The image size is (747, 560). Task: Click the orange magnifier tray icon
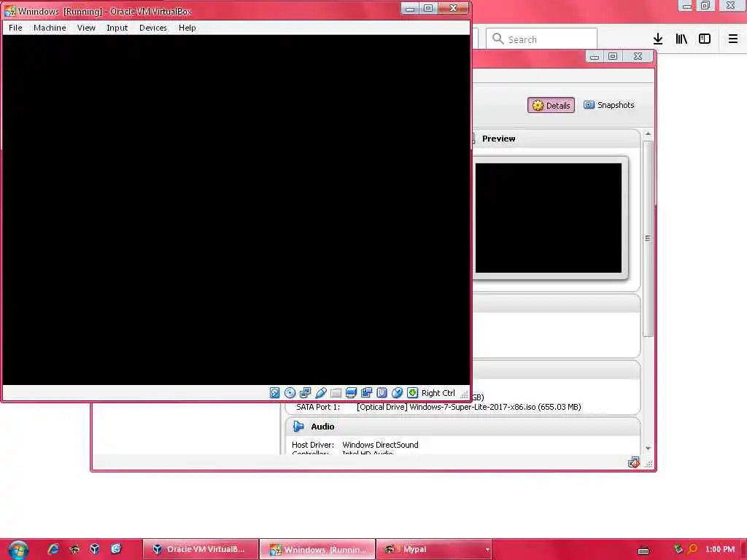click(693, 549)
